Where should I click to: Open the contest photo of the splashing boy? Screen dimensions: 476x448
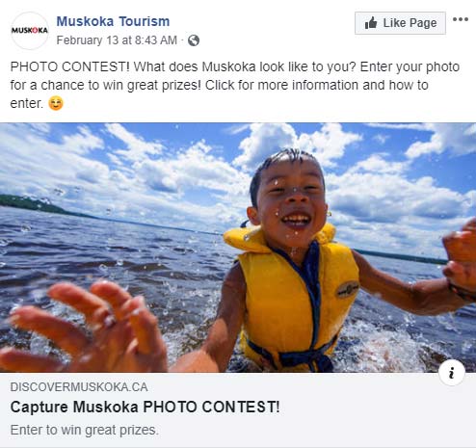click(x=238, y=248)
